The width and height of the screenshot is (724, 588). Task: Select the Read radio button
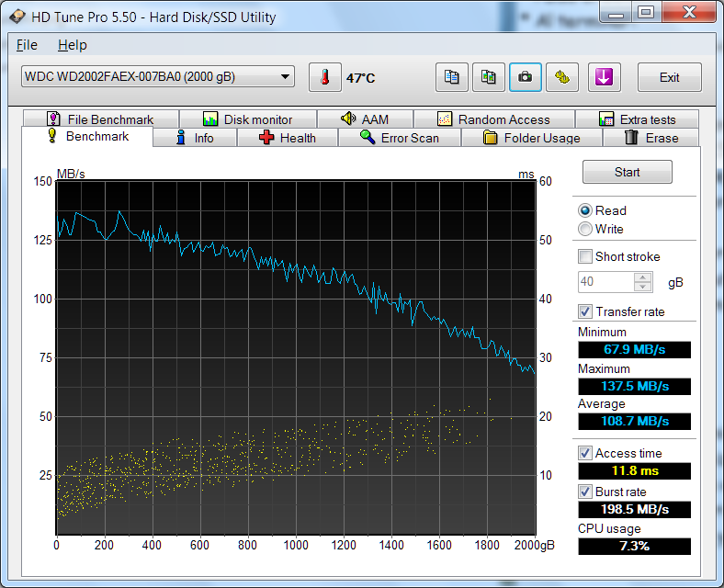pos(585,210)
